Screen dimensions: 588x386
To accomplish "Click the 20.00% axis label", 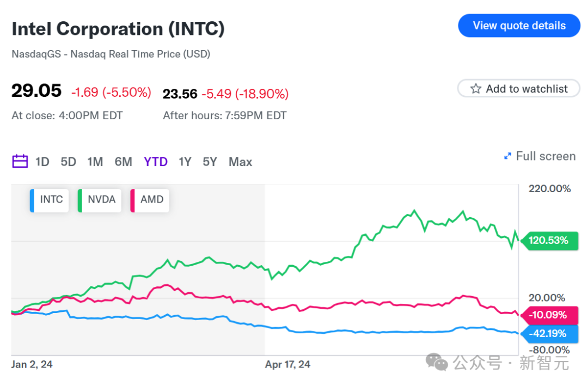I will coord(547,298).
